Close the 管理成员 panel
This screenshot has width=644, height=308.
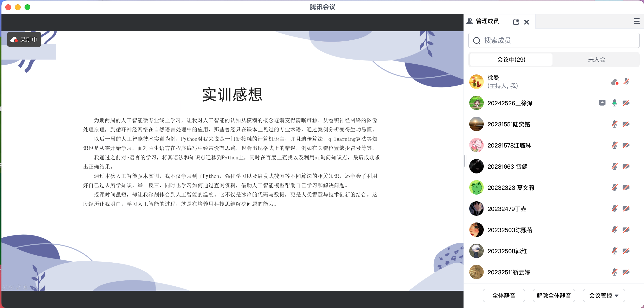[526, 22]
